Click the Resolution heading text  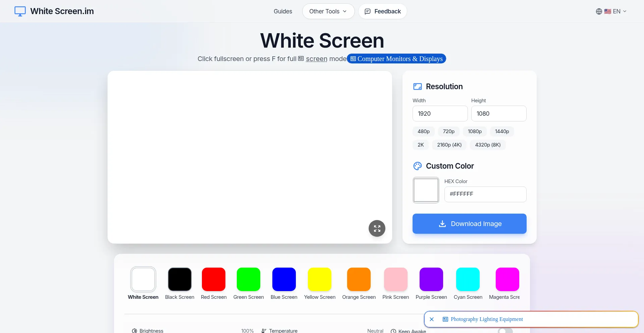pyautogui.click(x=444, y=87)
